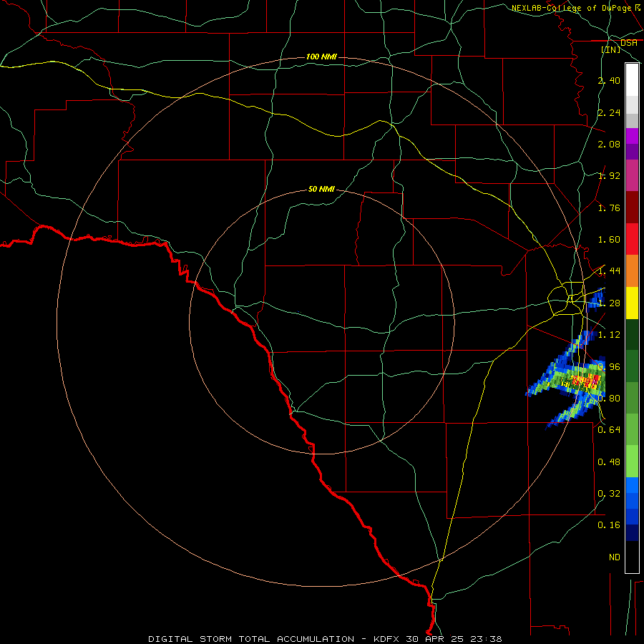
Task: Click the 1.12 legend value
Action: pos(609,335)
